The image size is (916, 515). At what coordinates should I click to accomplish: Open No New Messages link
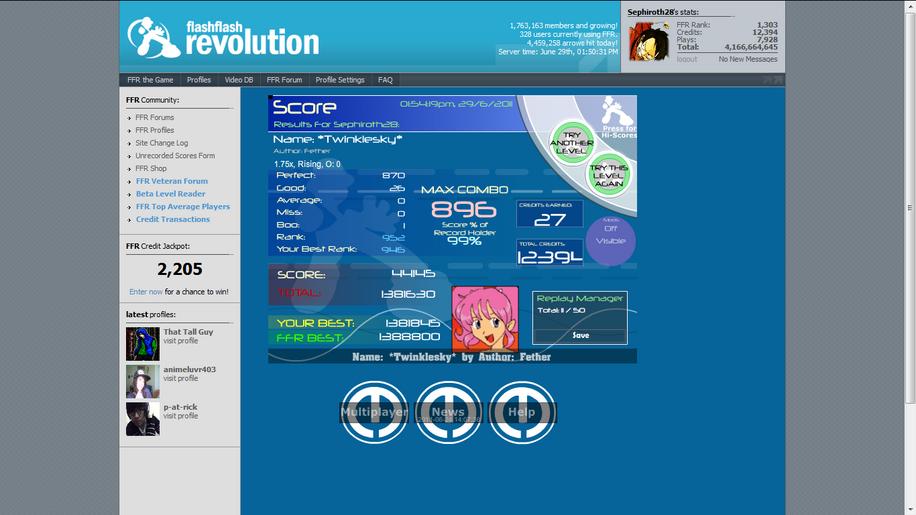(748, 59)
